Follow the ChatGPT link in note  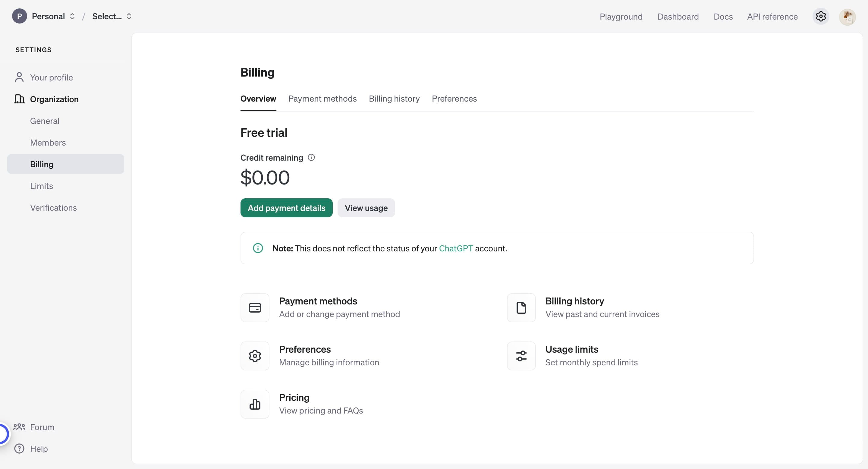pyautogui.click(x=456, y=248)
